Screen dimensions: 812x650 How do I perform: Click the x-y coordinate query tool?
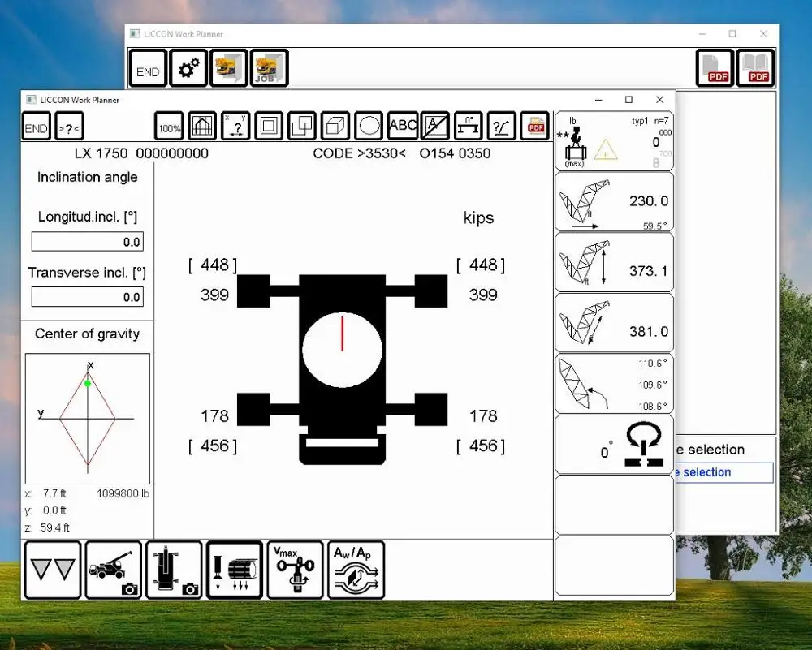[x=235, y=127]
